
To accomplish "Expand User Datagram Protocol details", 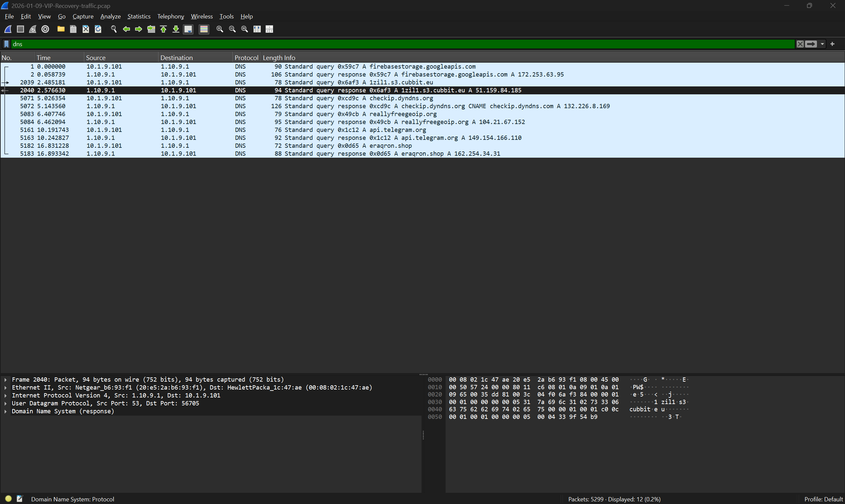I will [x=5, y=403].
